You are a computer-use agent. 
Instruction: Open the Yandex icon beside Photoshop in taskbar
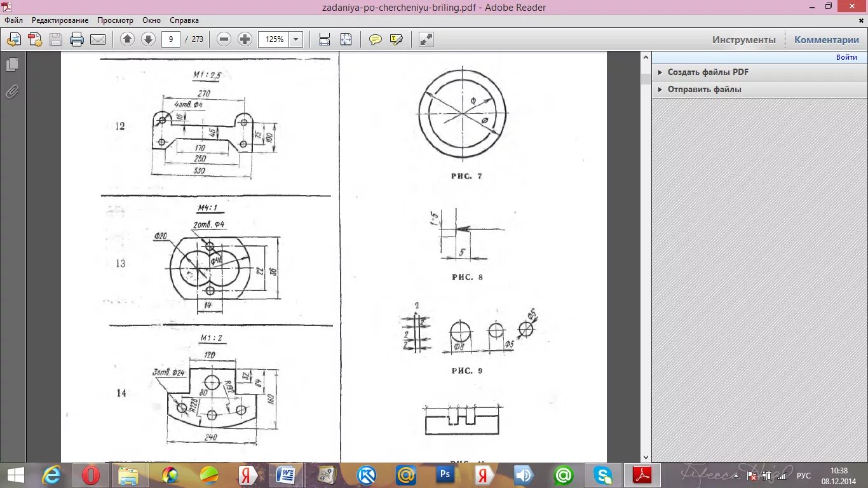485,475
